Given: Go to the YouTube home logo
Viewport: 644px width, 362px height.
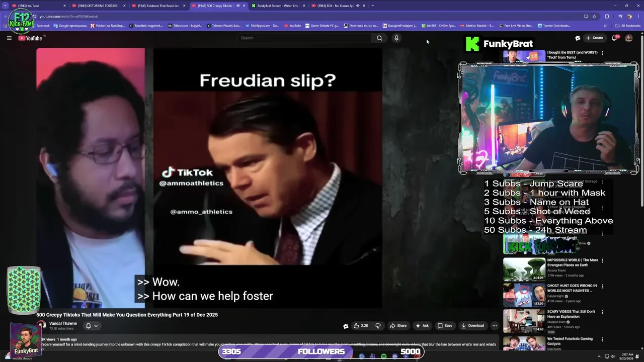Looking at the screenshot, I should click(x=30, y=38).
